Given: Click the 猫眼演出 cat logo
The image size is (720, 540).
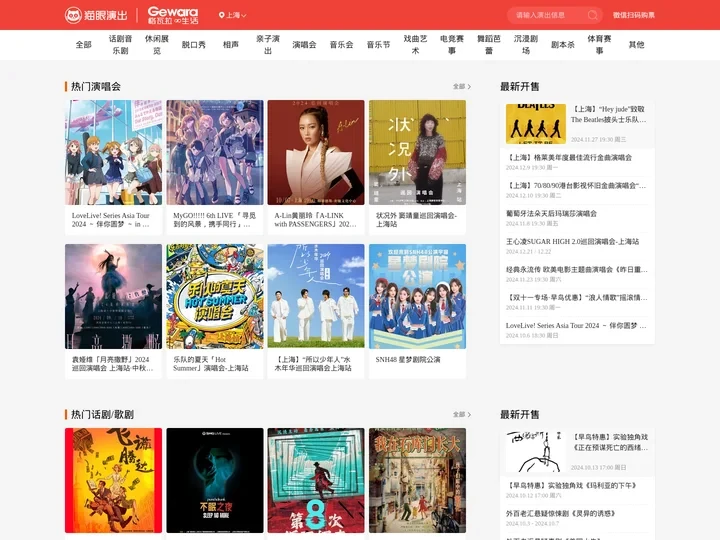Looking at the screenshot, I should tap(96, 15).
